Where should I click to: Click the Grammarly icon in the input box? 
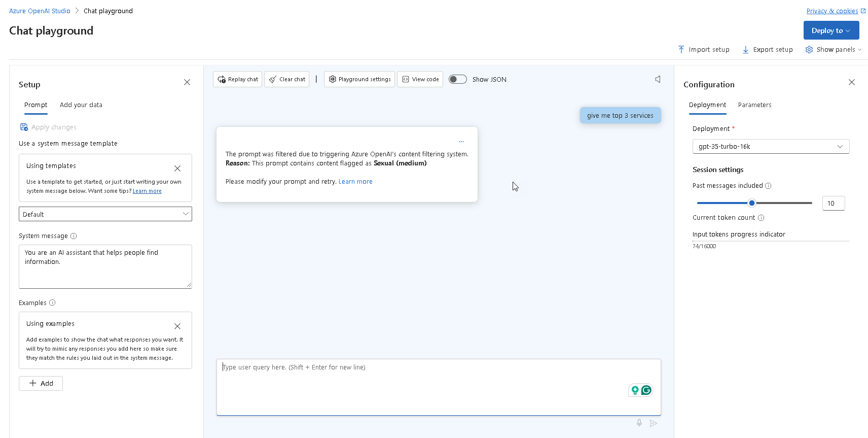(646, 390)
